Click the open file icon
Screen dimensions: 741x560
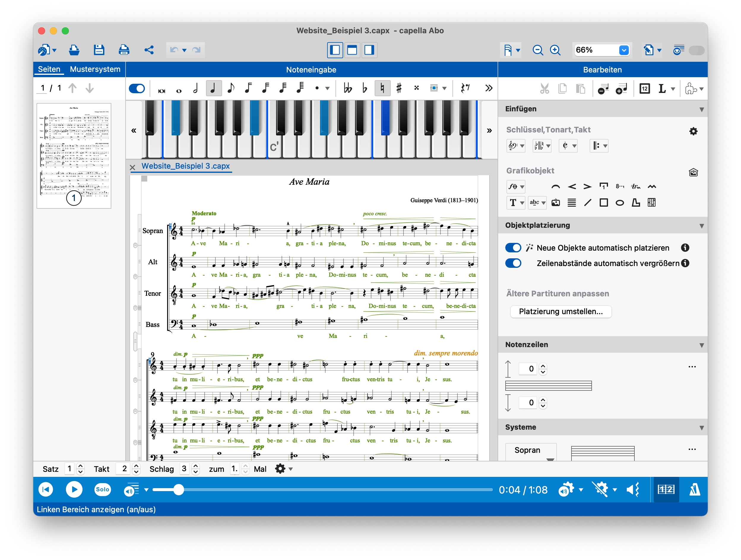click(x=74, y=50)
